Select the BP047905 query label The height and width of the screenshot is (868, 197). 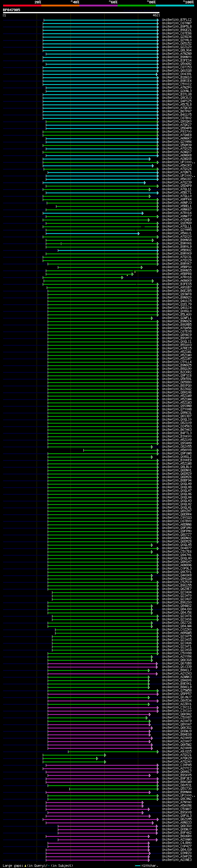pos(11,10)
